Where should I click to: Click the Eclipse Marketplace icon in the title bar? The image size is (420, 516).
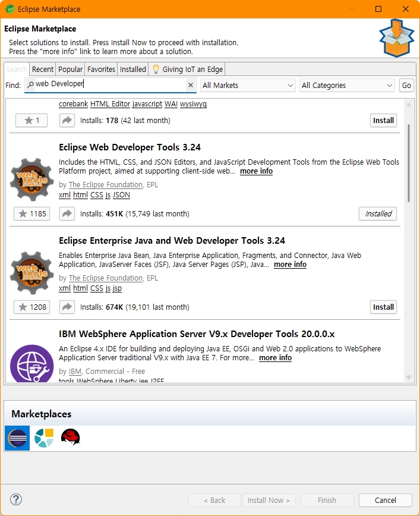10,9
